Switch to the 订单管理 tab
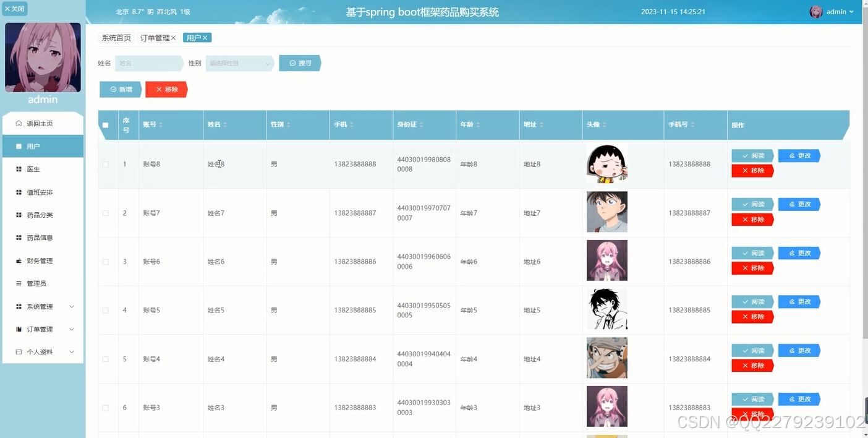Image resolution: width=868 pixels, height=438 pixels. 154,37
